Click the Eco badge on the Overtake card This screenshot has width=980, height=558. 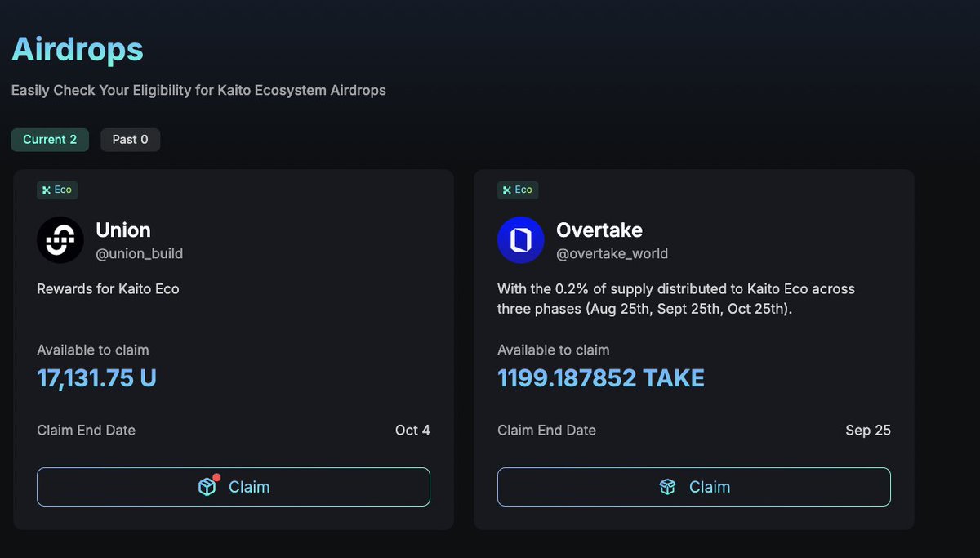[x=518, y=190]
